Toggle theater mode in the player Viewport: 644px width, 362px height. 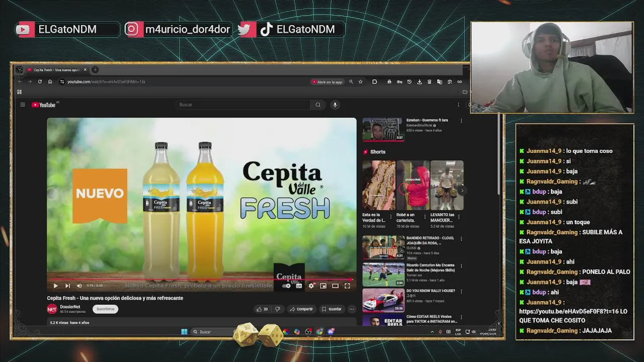pyautogui.click(x=335, y=286)
